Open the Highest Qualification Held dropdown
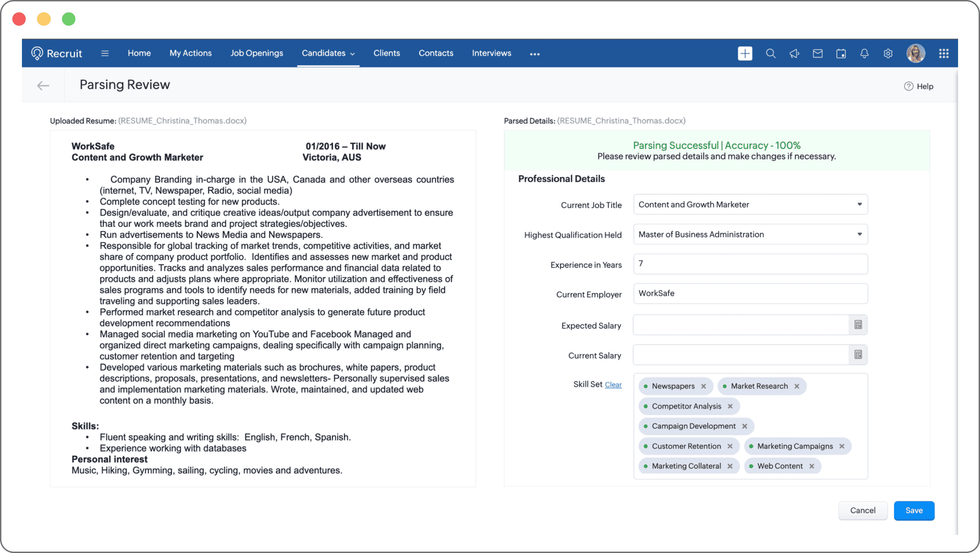980x553 pixels. (x=750, y=234)
